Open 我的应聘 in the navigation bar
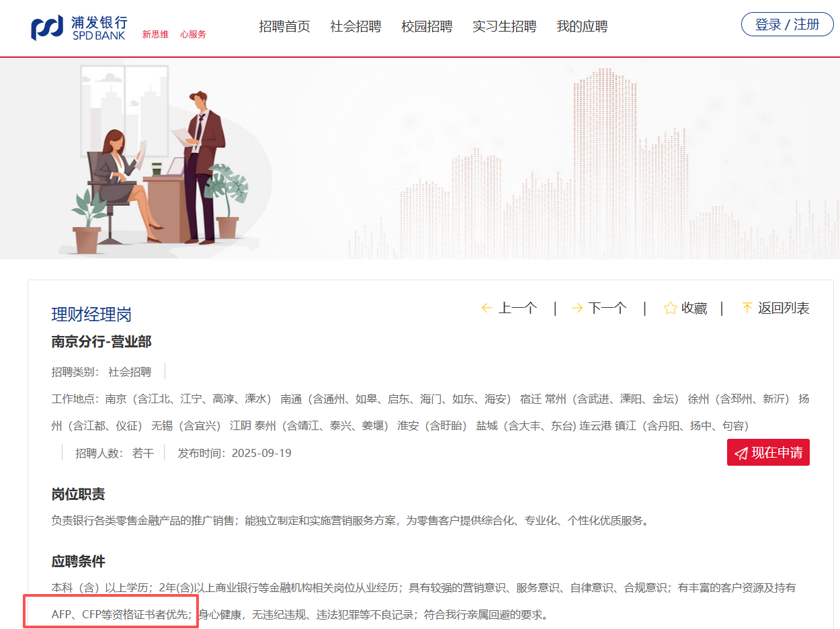 [x=582, y=26]
